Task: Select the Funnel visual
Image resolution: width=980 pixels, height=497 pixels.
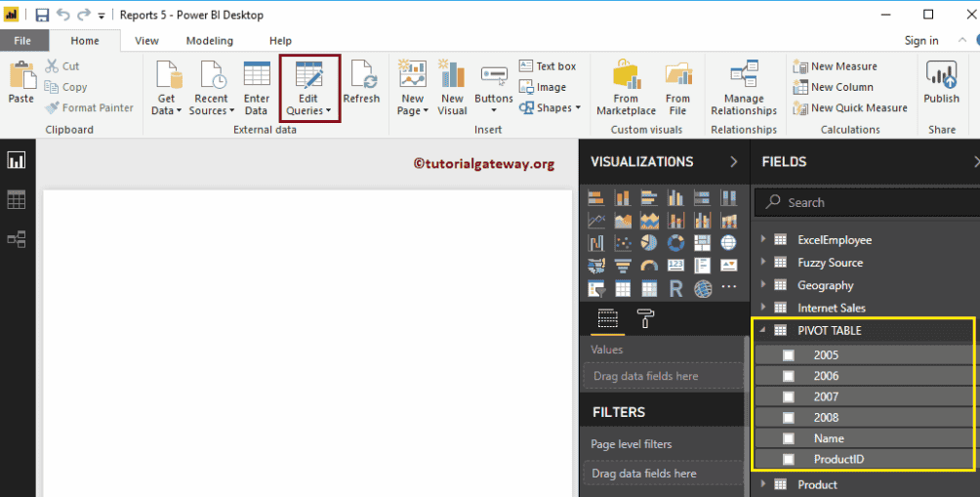Action: [623, 266]
